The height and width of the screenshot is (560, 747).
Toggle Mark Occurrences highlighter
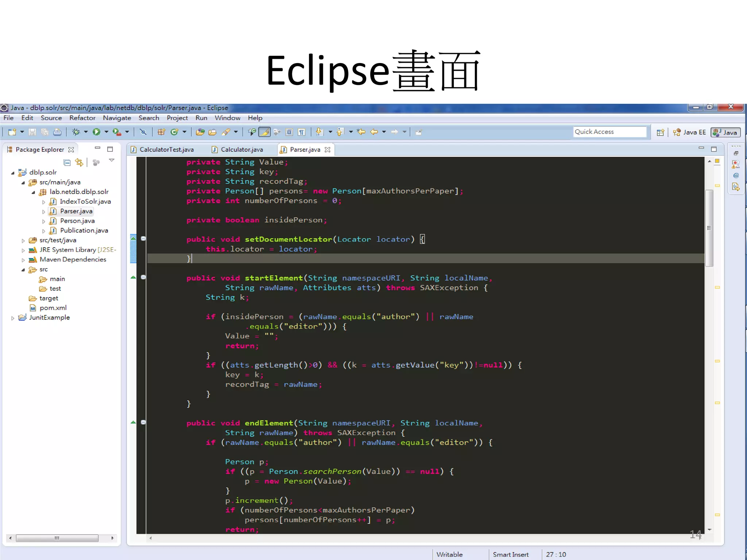(264, 132)
